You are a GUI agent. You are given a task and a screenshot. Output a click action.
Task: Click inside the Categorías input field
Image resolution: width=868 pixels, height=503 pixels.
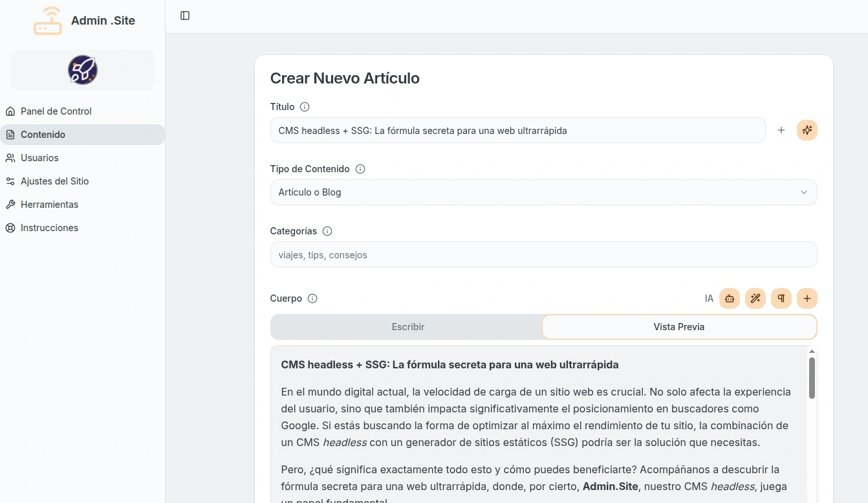click(x=543, y=254)
